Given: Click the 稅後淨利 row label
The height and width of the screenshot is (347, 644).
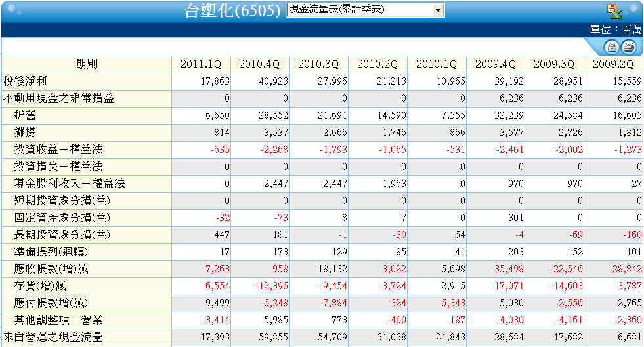Looking at the screenshot, I should click(x=25, y=81).
